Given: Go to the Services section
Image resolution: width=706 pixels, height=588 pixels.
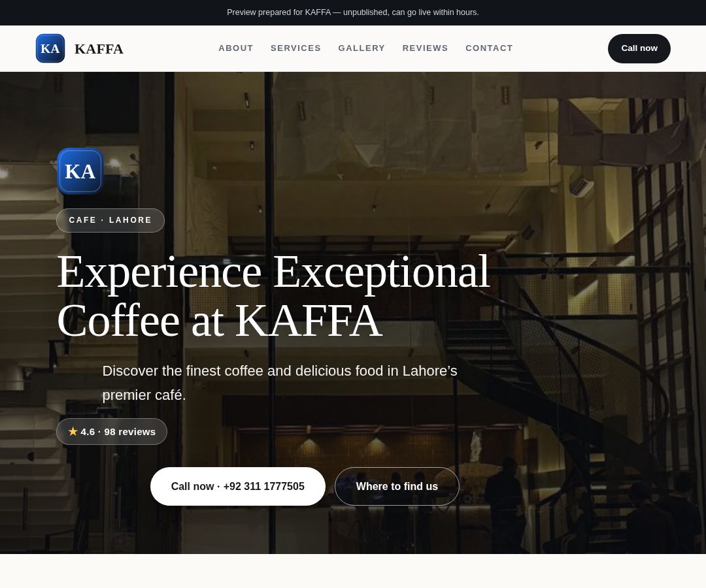Looking at the screenshot, I should click(295, 48).
